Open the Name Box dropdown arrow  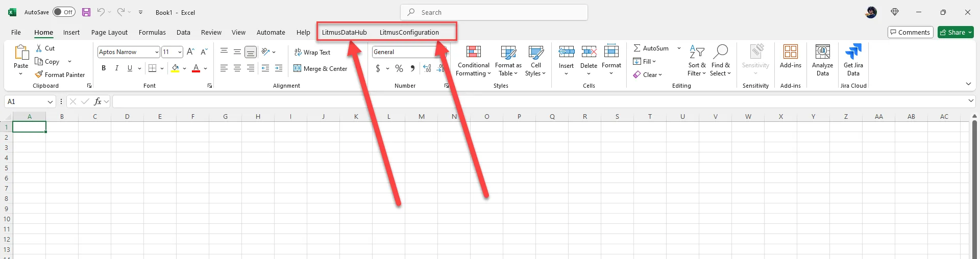click(50, 102)
